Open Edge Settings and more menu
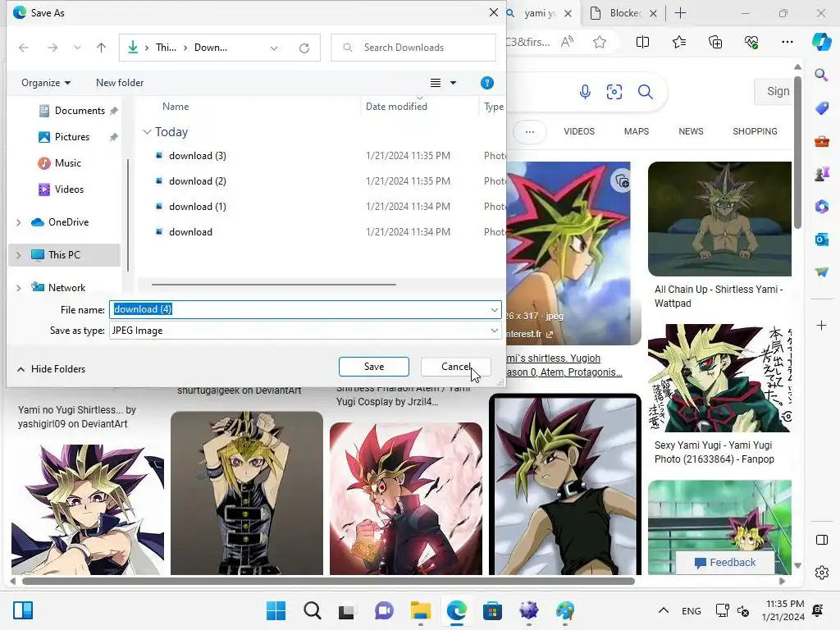Image resolution: width=840 pixels, height=630 pixels. [x=787, y=42]
